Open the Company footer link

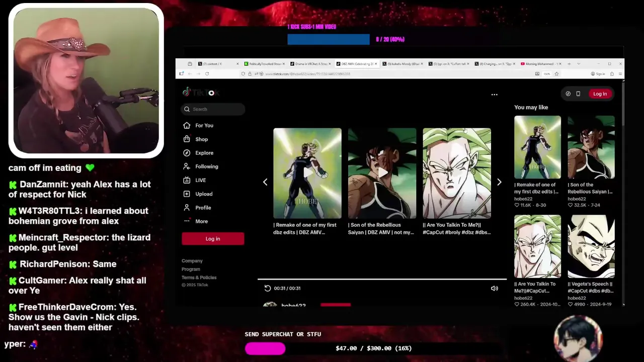(x=192, y=261)
